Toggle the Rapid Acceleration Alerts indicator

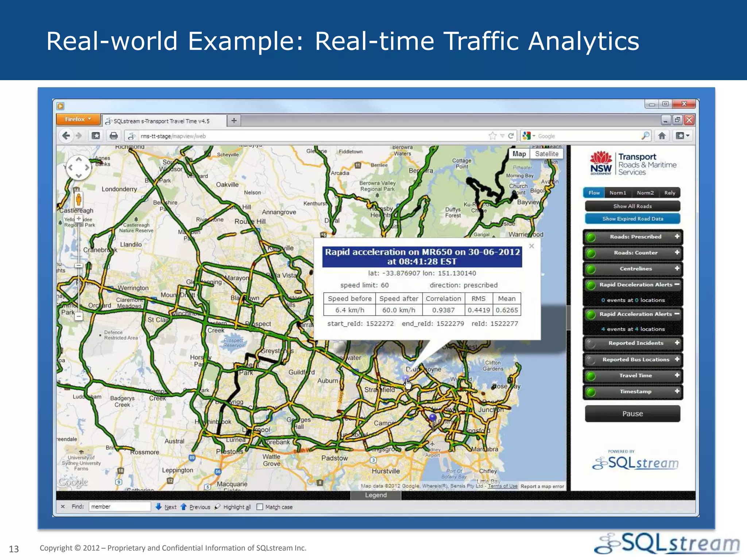point(591,314)
